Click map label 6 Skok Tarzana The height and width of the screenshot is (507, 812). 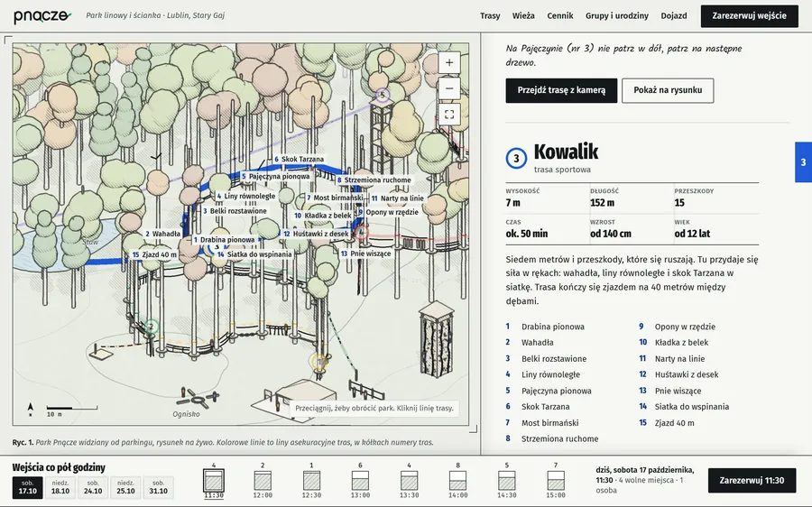click(x=299, y=160)
